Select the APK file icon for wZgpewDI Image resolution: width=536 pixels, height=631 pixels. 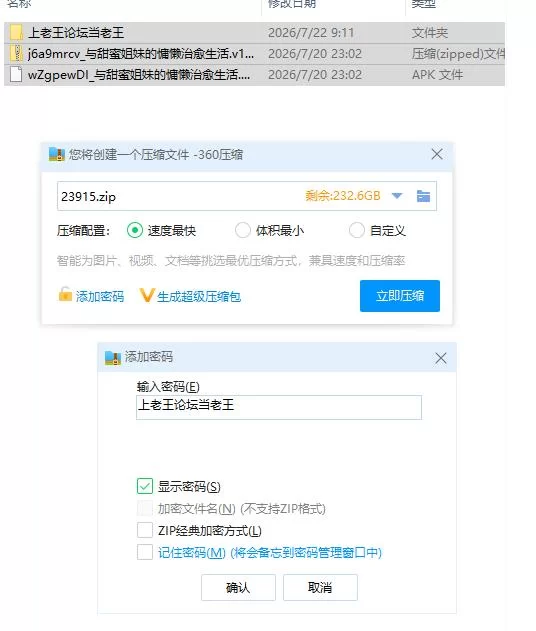click(16, 74)
